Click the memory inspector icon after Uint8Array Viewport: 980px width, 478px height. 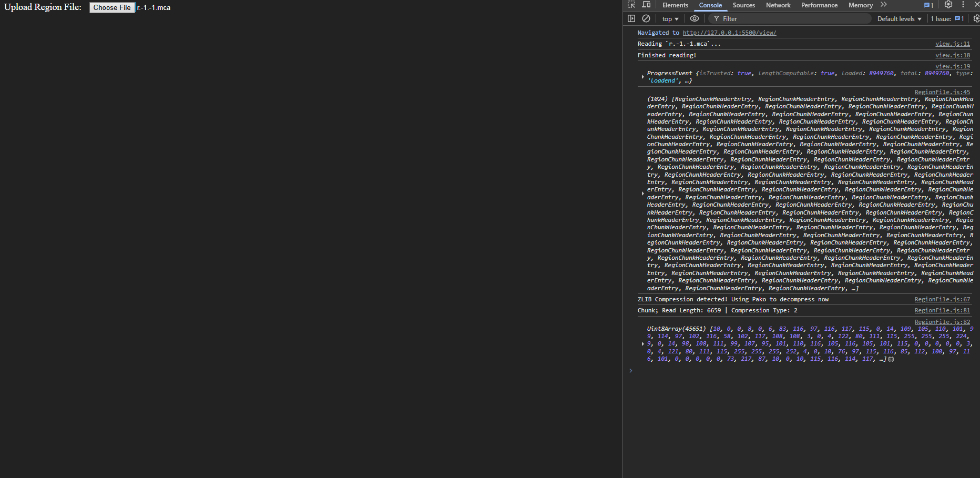pyautogui.click(x=891, y=359)
